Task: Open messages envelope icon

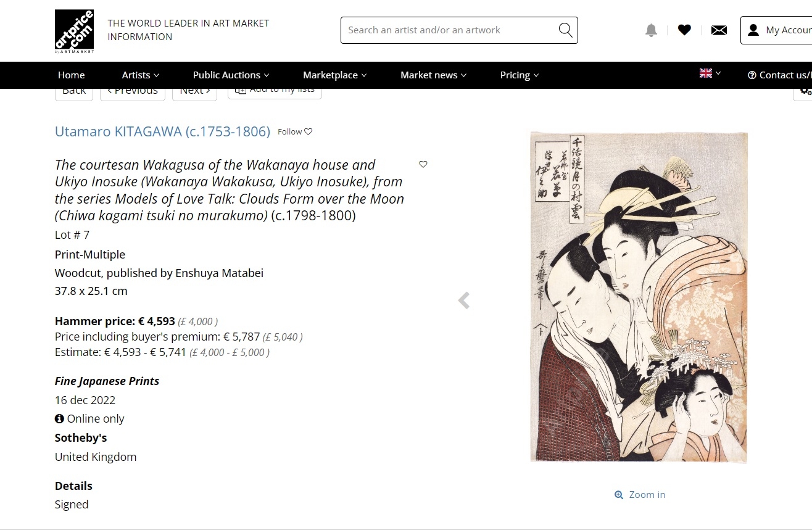Action: pos(719,30)
